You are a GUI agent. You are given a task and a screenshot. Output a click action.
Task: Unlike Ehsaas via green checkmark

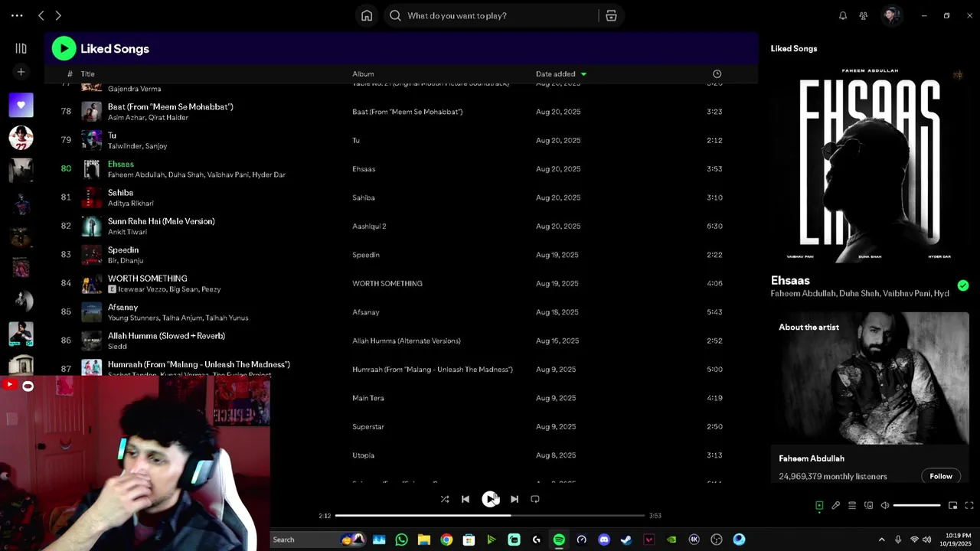[x=963, y=285]
